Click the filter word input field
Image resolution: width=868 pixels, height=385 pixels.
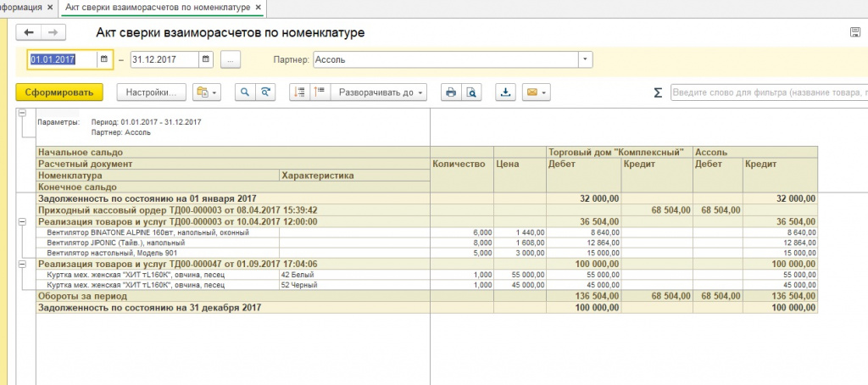pos(770,92)
